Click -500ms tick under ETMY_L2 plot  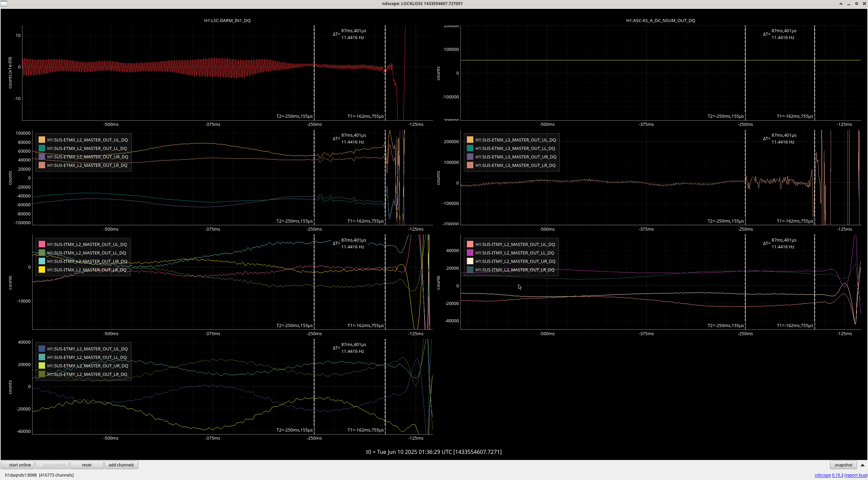pos(111,438)
